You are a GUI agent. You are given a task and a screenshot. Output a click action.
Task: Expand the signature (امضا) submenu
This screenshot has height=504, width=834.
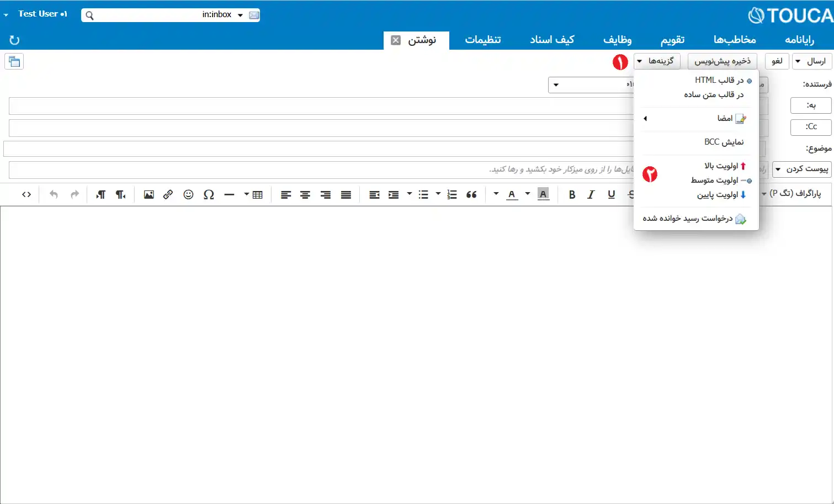[x=696, y=118]
